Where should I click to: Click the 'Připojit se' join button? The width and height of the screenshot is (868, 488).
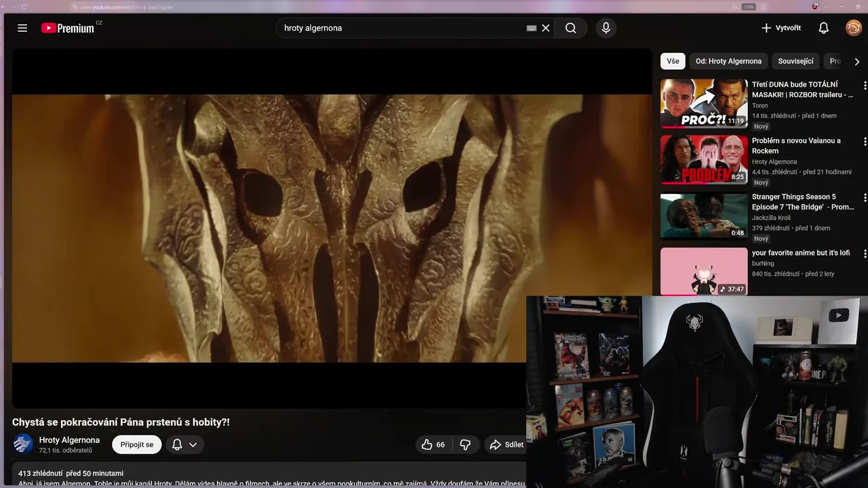[137, 445]
